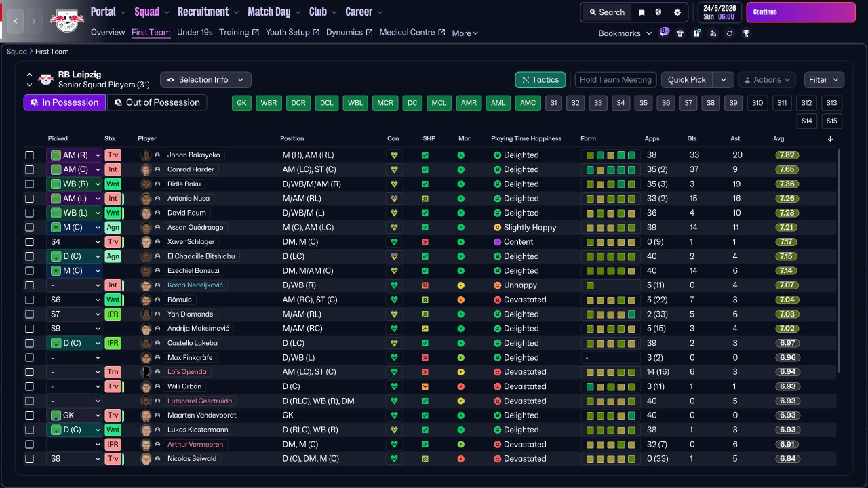Click Johan Bakayoko's portrait thumbnail

[x=145, y=155]
